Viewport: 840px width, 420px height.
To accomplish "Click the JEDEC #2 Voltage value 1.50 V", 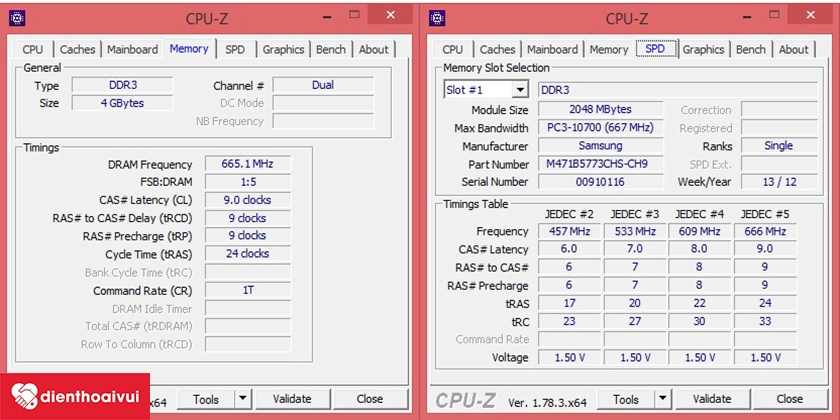I will pyautogui.click(x=569, y=357).
